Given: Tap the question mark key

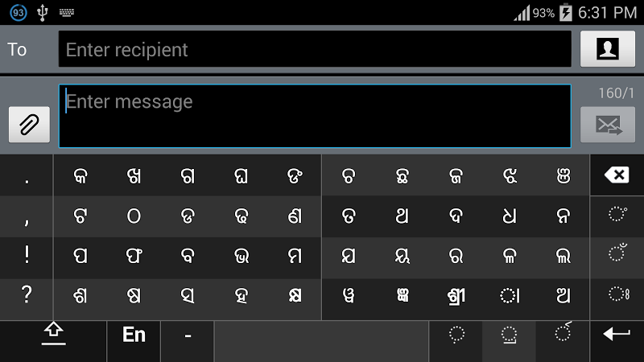Looking at the screenshot, I should 27,294.
